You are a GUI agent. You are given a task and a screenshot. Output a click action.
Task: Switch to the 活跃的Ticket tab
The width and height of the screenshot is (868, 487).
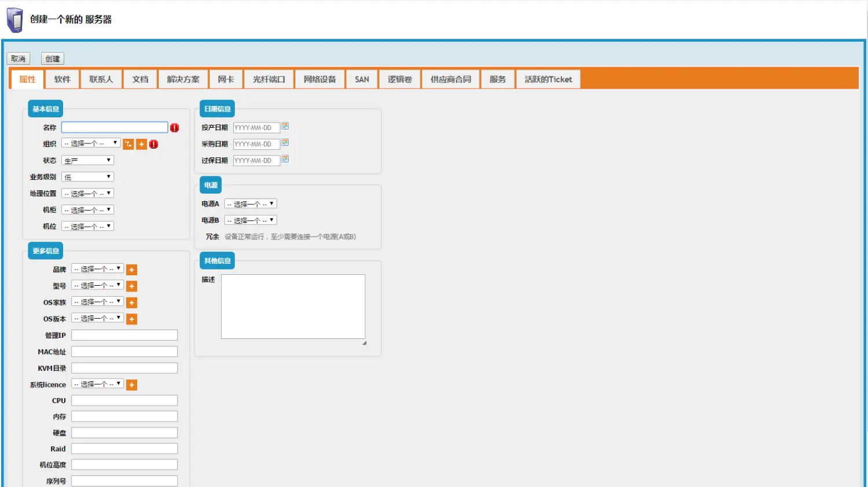coord(549,79)
